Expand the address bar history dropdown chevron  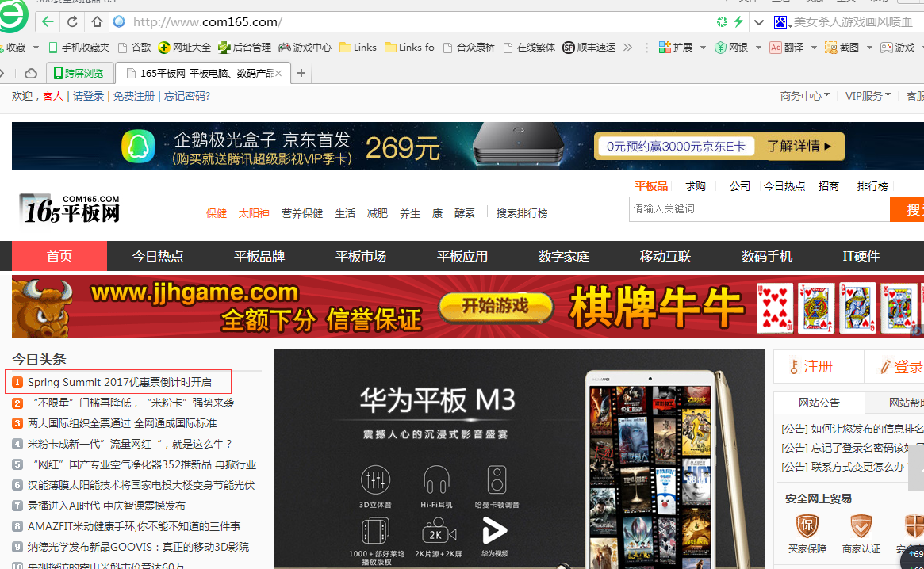(759, 22)
